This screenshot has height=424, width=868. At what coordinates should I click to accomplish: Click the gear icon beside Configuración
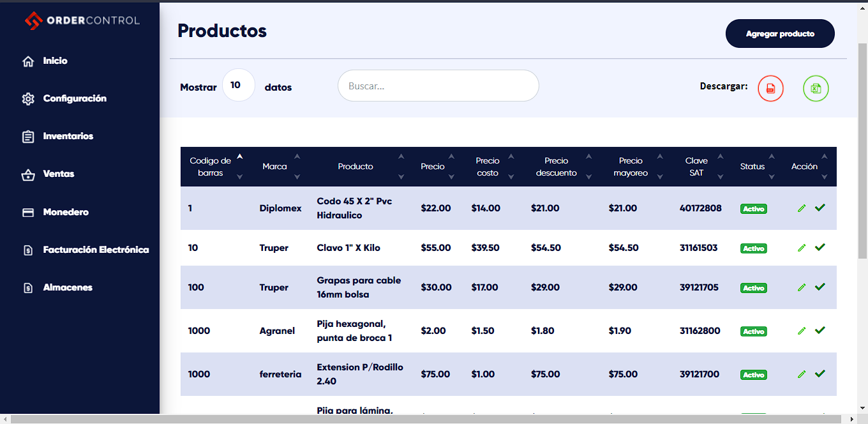[x=28, y=99]
